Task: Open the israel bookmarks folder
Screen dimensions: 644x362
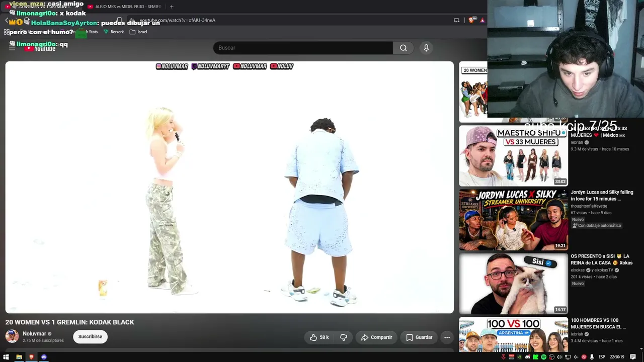Action: (138, 32)
